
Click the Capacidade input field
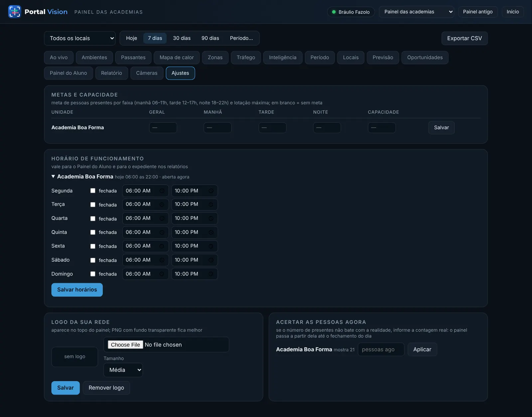point(382,128)
